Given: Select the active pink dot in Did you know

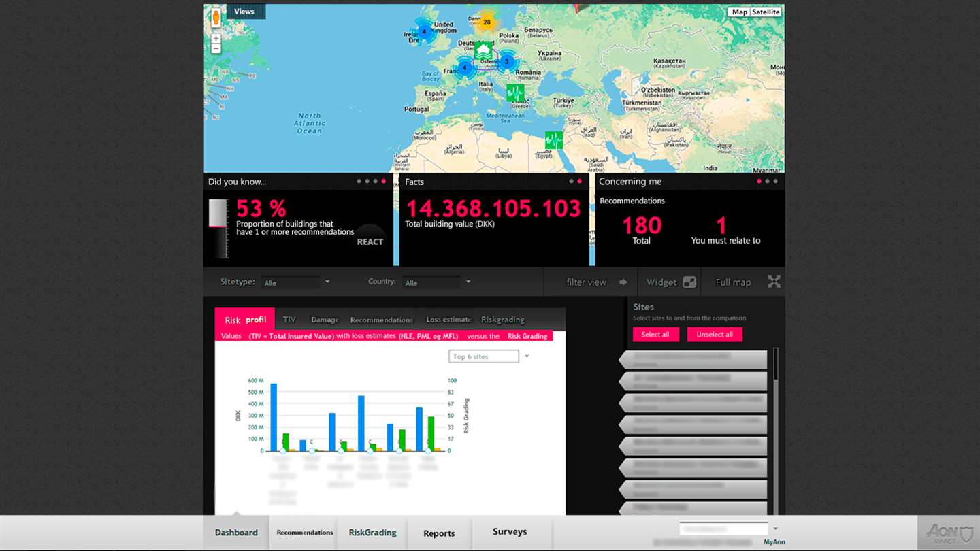Looking at the screenshot, I should (384, 181).
